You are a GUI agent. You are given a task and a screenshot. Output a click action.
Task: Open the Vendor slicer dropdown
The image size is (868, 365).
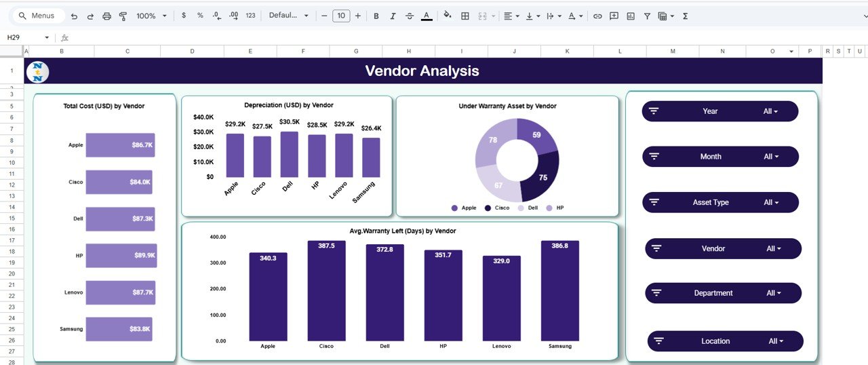click(774, 249)
